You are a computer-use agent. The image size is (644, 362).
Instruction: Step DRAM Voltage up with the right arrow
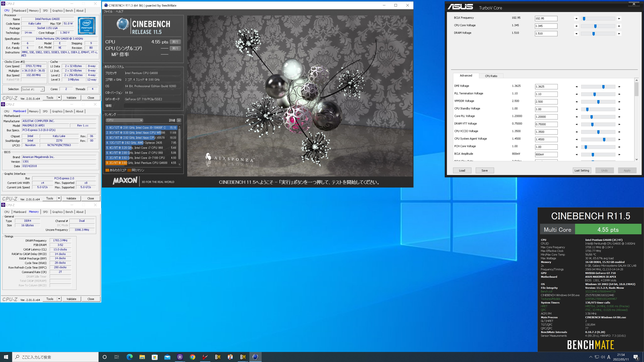coord(619,34)
